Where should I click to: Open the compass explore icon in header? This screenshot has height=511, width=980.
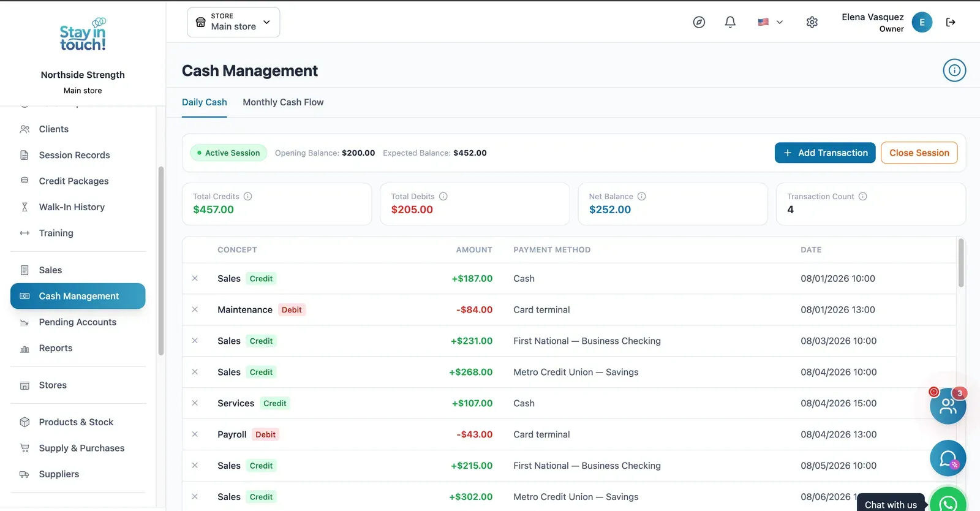[699, 22]
